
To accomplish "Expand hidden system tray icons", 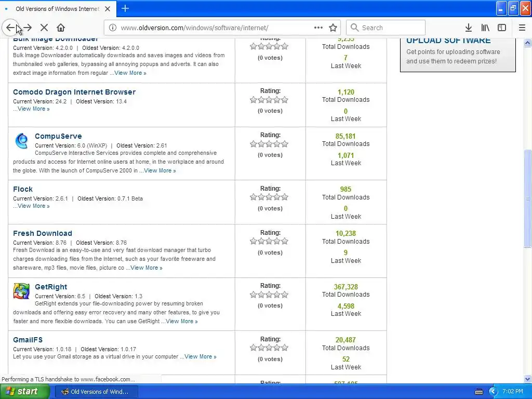I will 493,392.
